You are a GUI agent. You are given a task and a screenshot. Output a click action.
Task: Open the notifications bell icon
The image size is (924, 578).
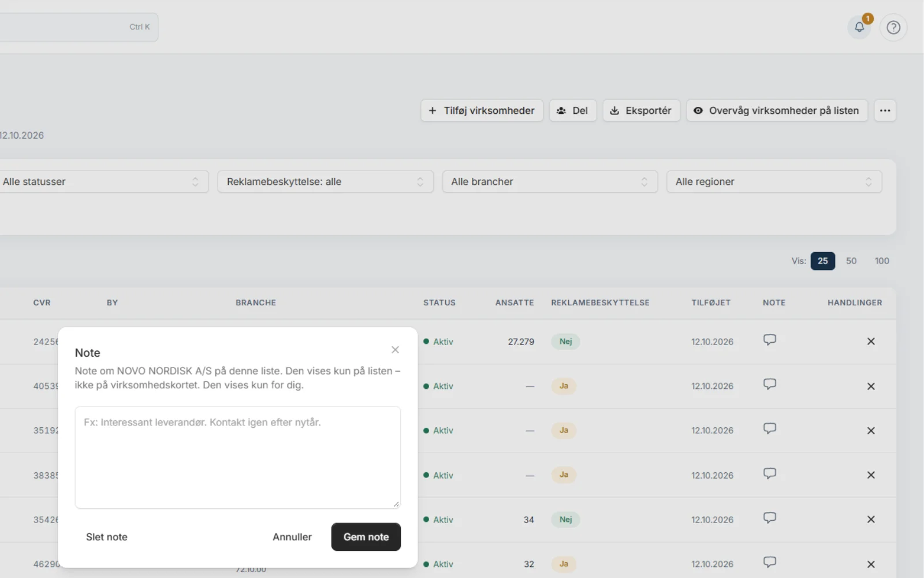click(x=859, y=27)
